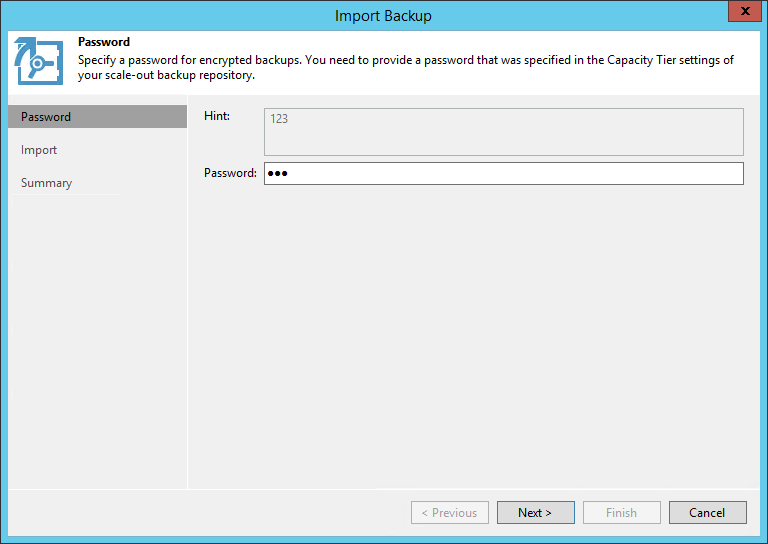Click the "Hint:" field label
Image resolution: width=768 pixels, height=544 pixels.
click(x=217, y=116)
